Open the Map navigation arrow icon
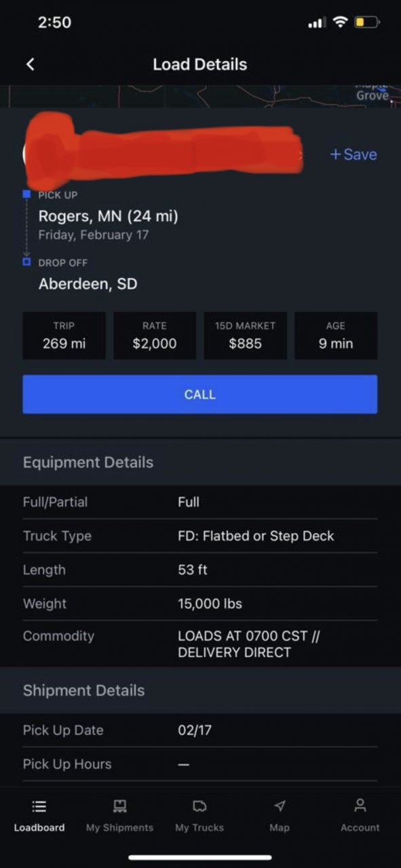This screenshot has width=401, height=868. (279, 806)
